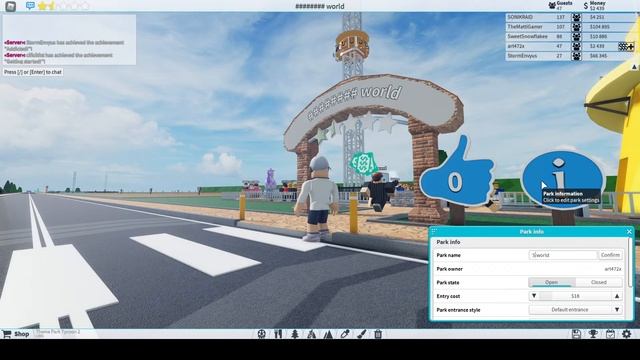Click the blue Park information sign

tap(562, 180)
